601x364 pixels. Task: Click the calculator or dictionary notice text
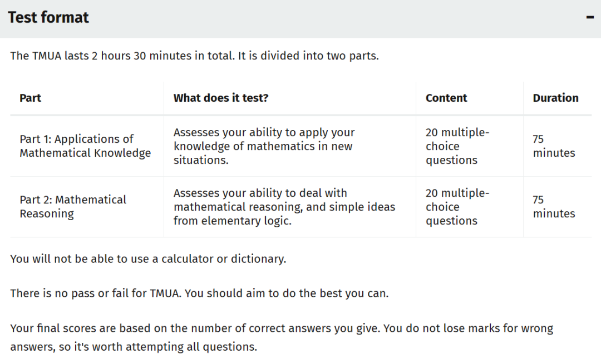(x=148, y=259)
